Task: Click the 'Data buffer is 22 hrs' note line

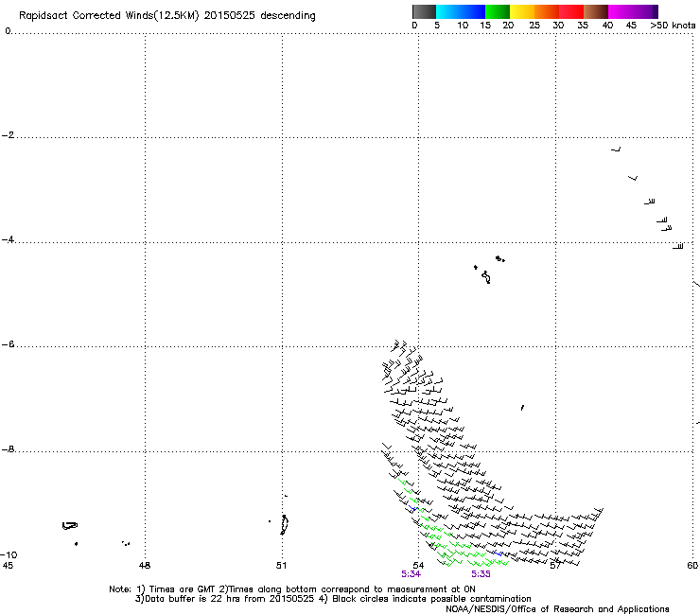Action: click(333, 599)
